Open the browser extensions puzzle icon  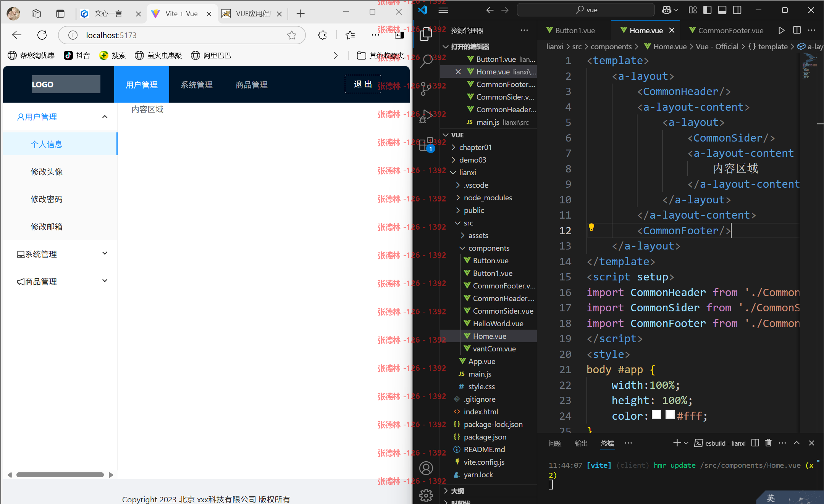323,35
